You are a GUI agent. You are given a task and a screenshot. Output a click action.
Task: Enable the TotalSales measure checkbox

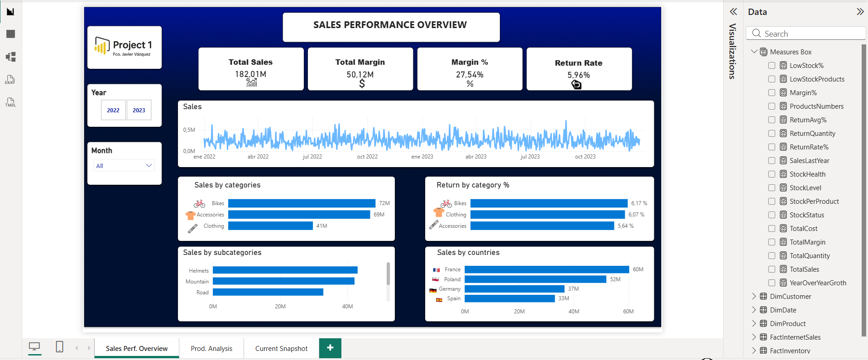772,269
